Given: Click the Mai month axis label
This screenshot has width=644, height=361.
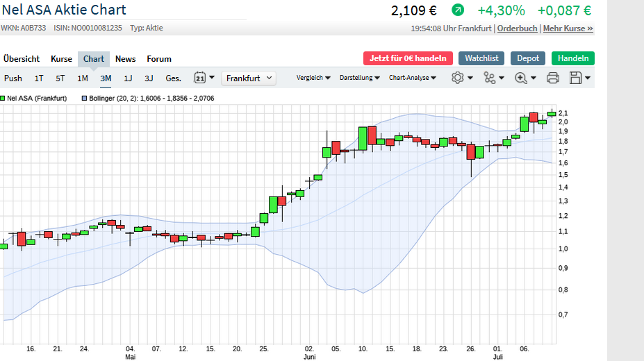Looking at the screenshot, I should pos(130,357).
